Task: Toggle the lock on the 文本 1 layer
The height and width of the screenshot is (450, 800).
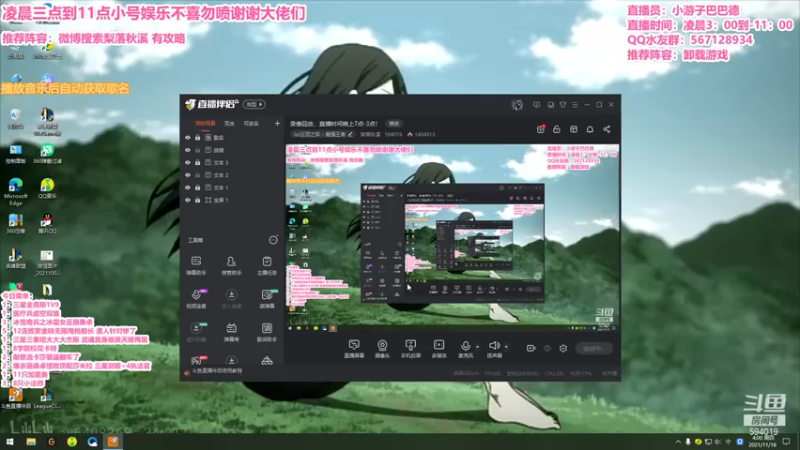Action: coord(197,188)
